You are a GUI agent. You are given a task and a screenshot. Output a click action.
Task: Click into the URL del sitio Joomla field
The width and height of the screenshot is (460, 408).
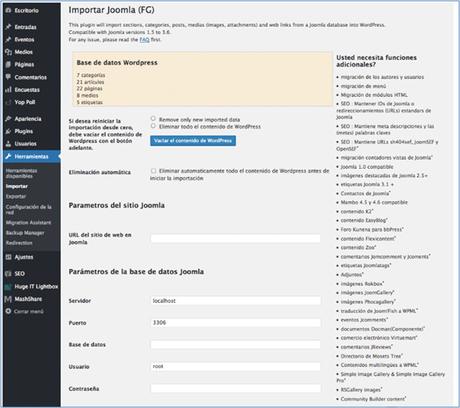pos(236,238)
